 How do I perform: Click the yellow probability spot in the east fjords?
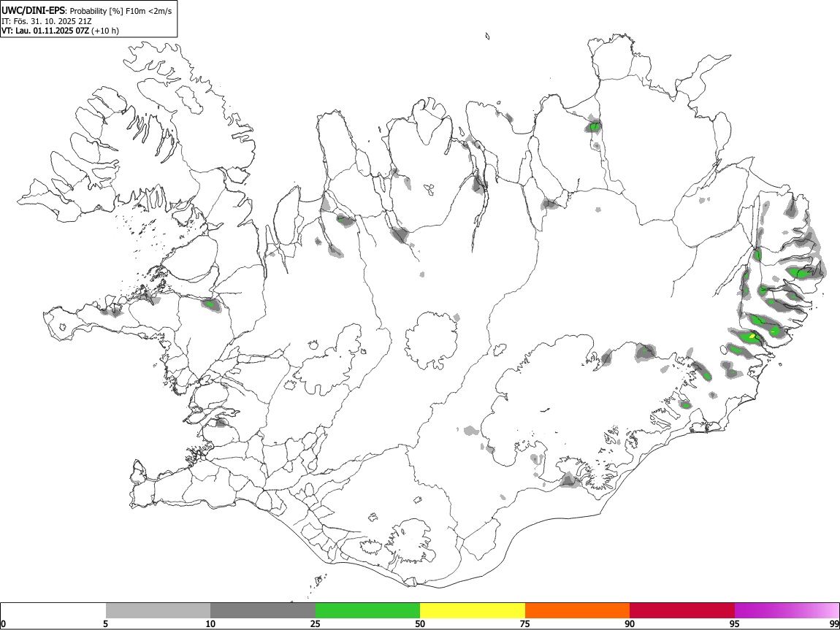tap(752, 336)
